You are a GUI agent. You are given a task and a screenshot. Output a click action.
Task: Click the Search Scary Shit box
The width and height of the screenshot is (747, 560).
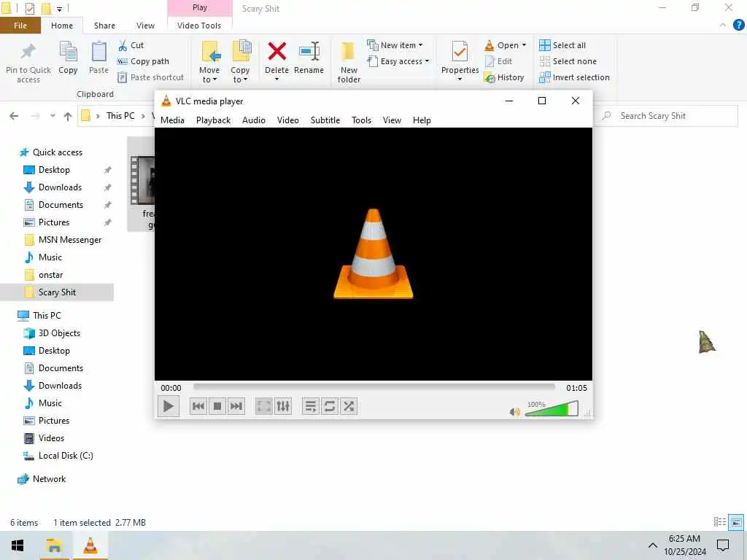(x=667, y=116)
